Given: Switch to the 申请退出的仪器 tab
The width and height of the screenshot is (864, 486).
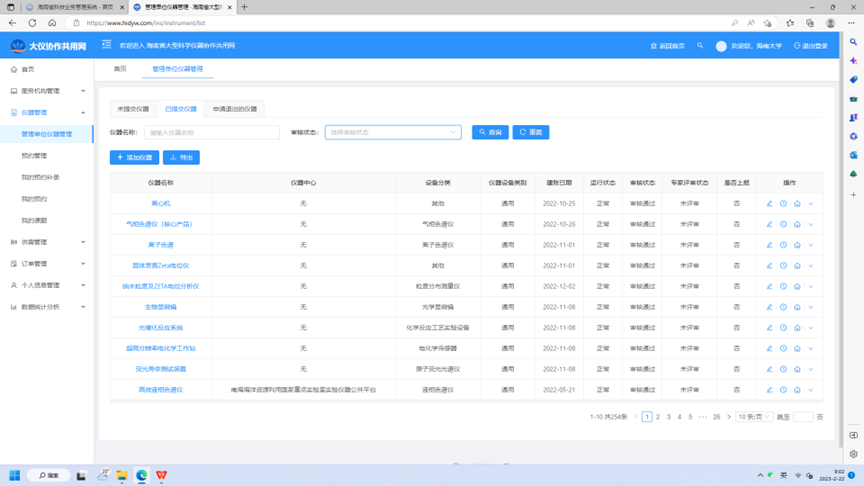Looking at the screenshot, I should click(234, 109).
